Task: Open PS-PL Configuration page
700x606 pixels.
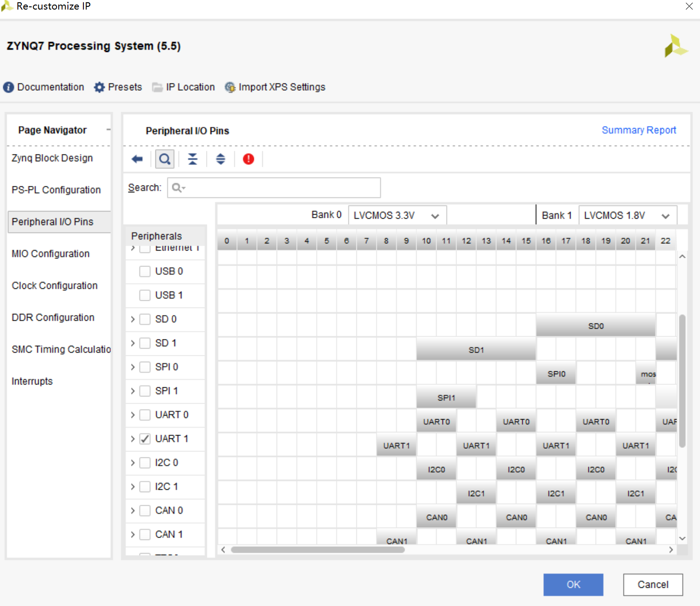Action: coord(56,190)
